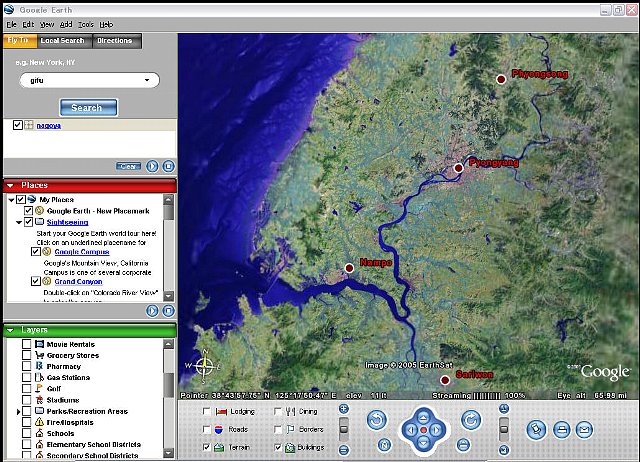Click the print icon in navigation panel

pyautogui.click(x=561, y=429)
